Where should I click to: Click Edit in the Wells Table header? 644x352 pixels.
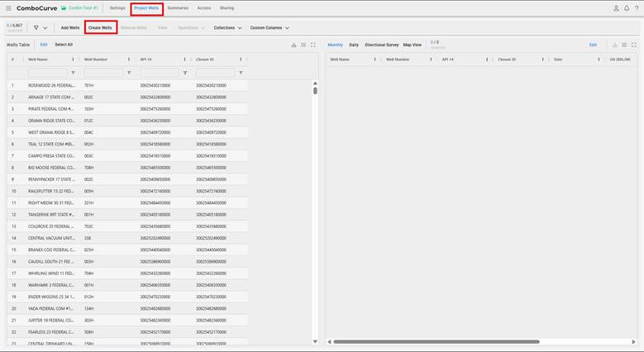coord(44,45)
